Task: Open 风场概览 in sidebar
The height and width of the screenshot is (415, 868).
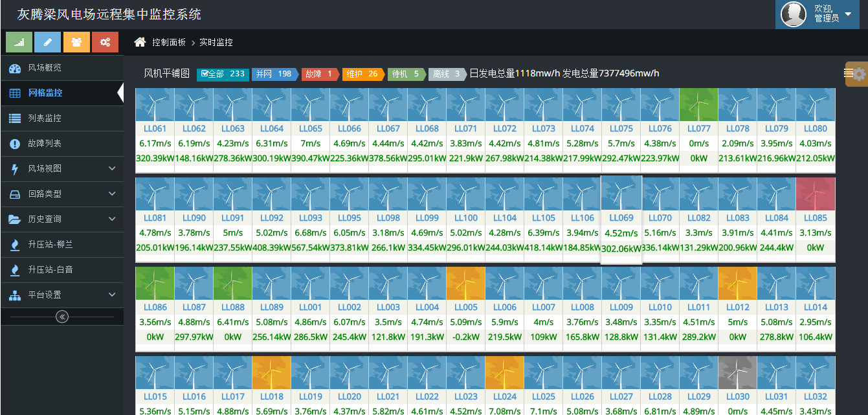Action: [x=61, y=68]
